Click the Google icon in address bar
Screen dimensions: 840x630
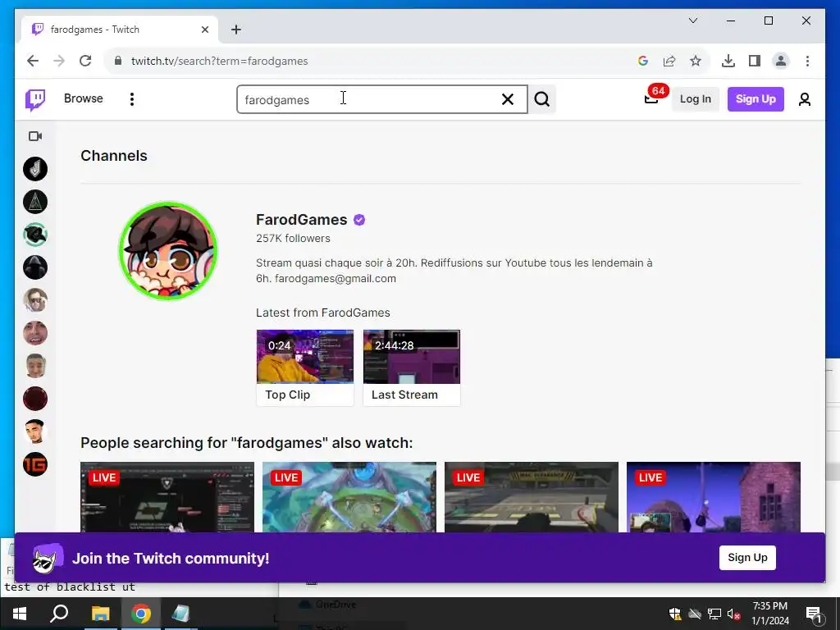(643, 61)
